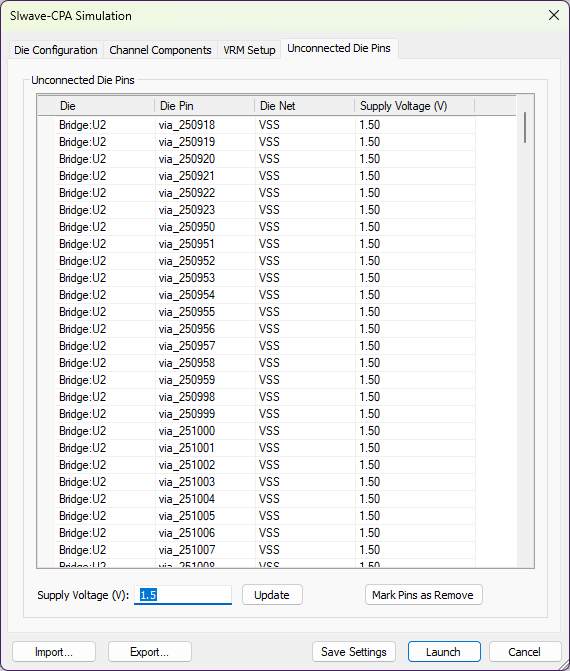The height and width of the screenshot is (671, 570).
Task: Select pin row via_250956
Action: point(265,329)
